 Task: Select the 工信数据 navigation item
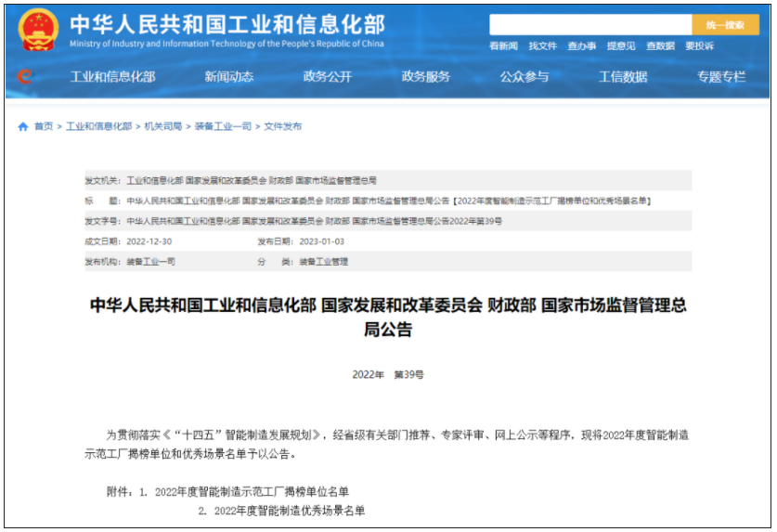tap(623, 77)
